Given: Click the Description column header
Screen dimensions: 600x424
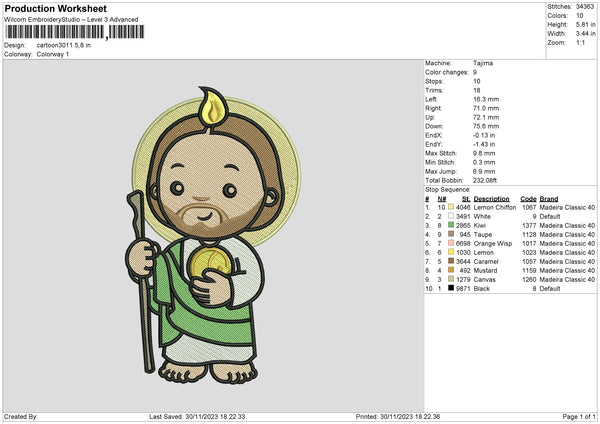Looking at the screenshot, I should coord(491,199).
